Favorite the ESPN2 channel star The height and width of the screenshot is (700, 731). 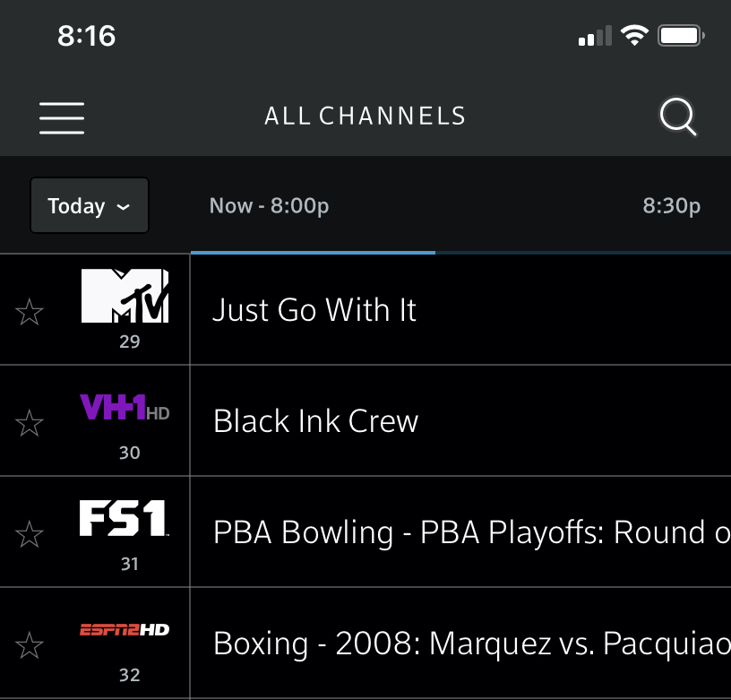(30, 645)
